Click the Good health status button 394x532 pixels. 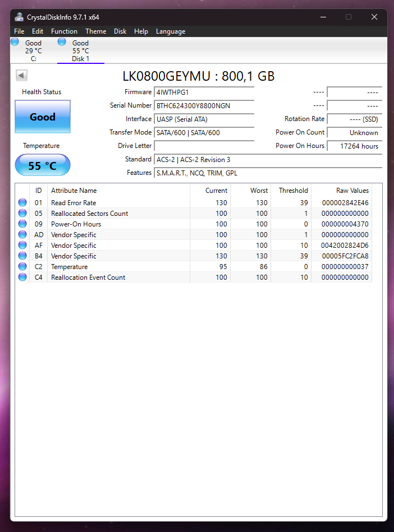(x=43, y=117)
